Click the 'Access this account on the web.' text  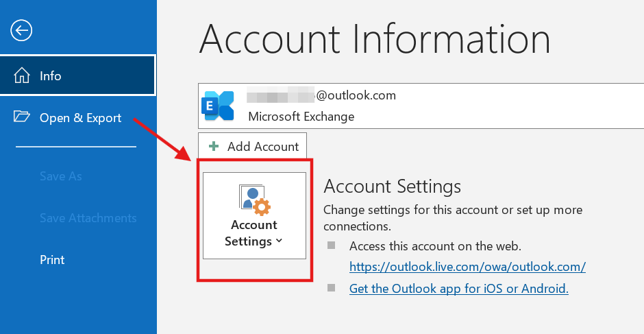435,246
